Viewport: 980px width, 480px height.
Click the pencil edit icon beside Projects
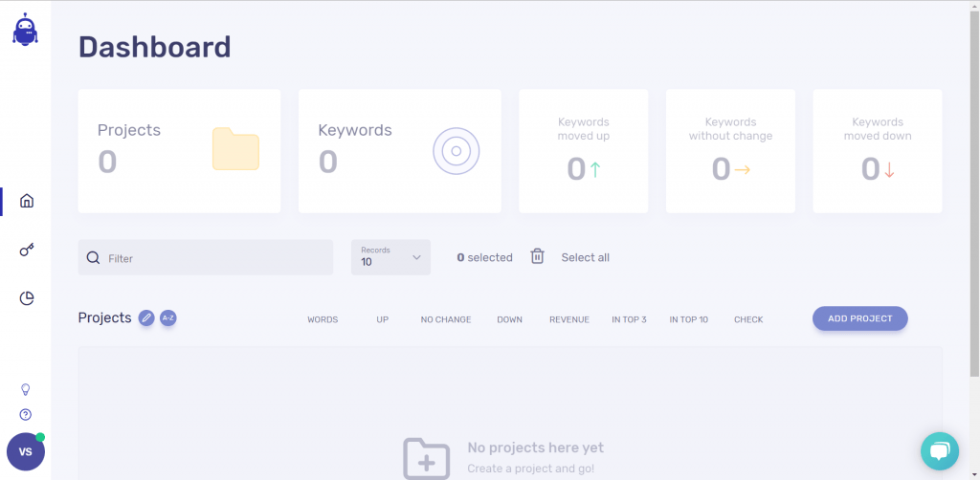click(146, 317)
